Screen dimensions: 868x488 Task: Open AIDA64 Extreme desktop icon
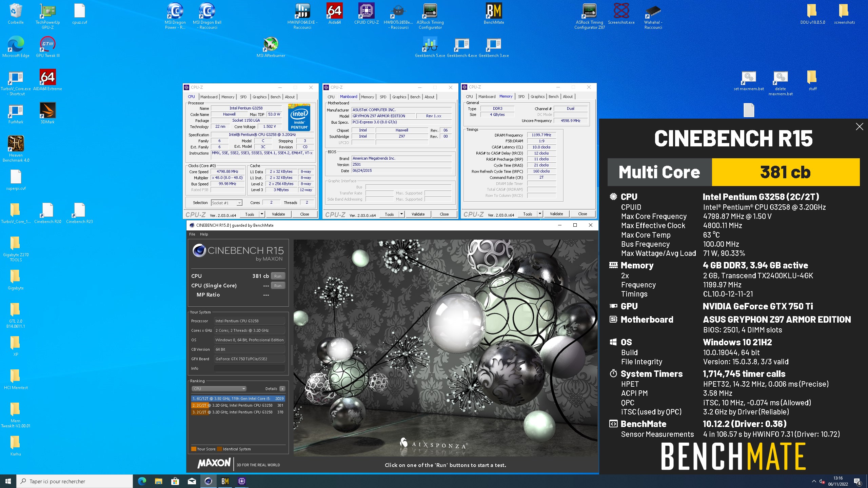tap(47, 80)
